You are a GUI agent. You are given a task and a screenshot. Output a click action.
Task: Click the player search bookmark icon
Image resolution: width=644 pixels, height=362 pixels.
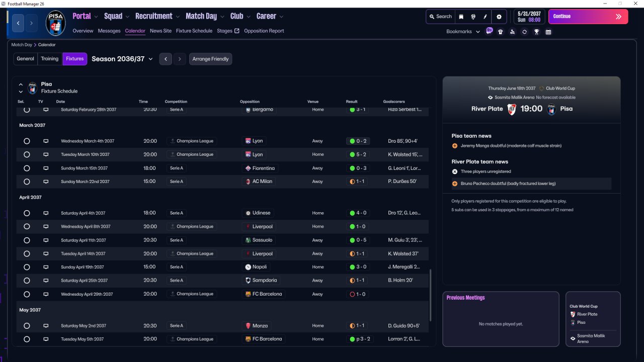tap(512, 32)
